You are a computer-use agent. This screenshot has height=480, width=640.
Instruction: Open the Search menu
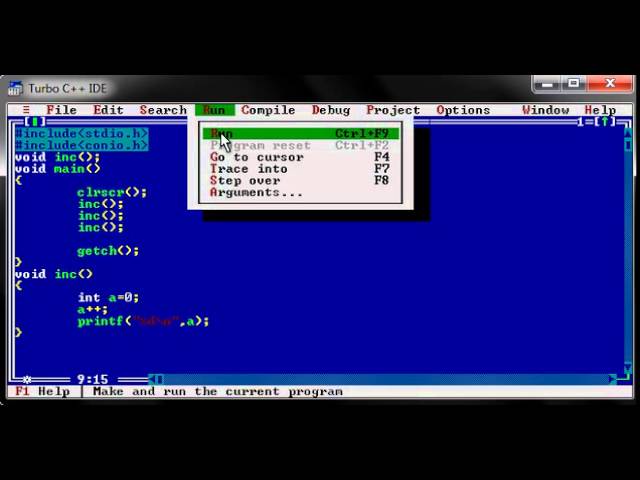click(163, 110)
